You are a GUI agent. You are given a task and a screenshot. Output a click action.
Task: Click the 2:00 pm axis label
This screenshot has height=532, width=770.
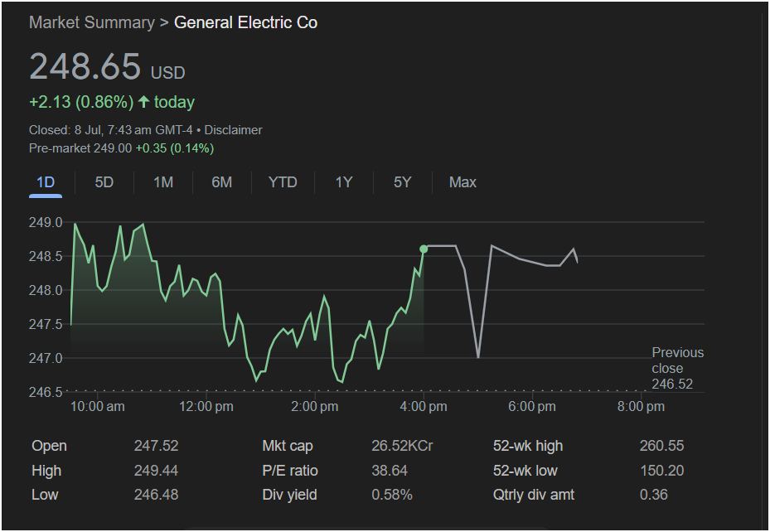point(315,406)
